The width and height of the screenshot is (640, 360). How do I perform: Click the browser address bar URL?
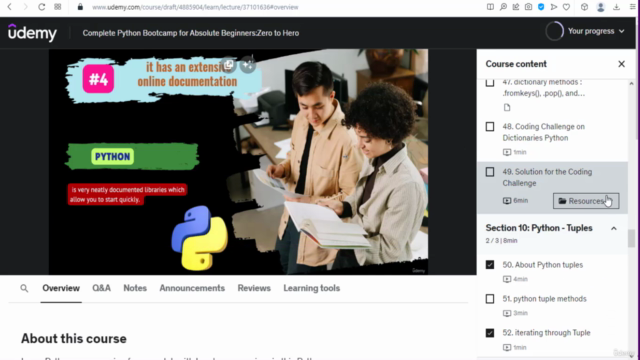tap(195, 7)
